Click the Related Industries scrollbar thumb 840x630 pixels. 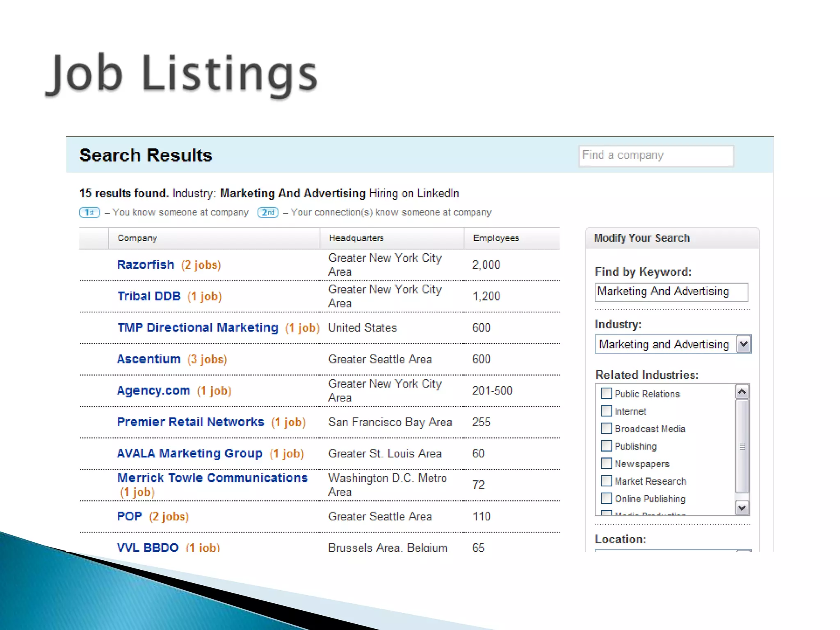point(742,446)
